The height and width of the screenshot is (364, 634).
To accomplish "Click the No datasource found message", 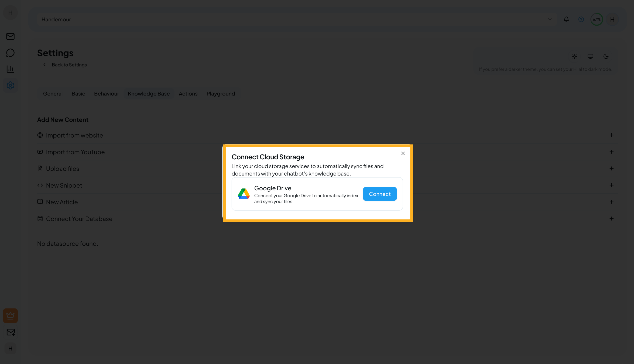I will point(67,243).
